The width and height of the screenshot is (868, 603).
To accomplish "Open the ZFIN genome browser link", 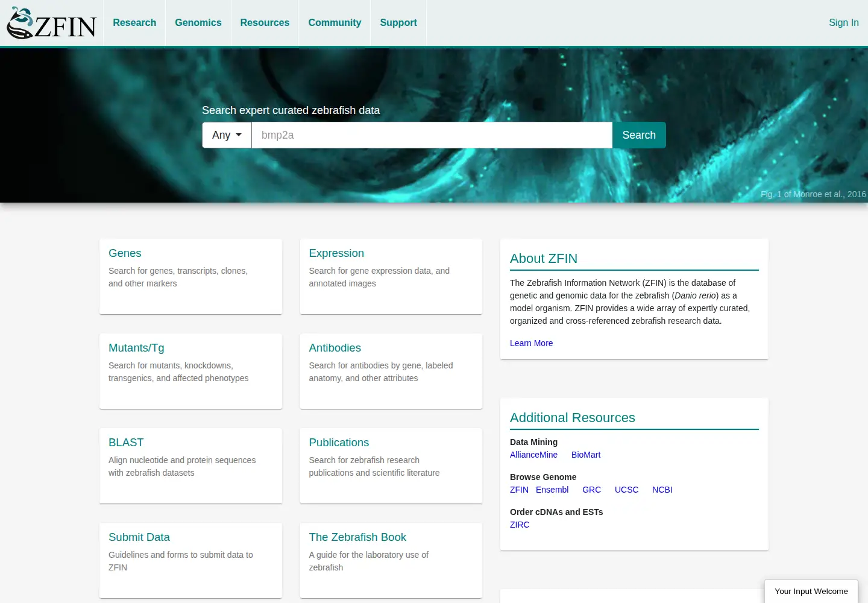I will (519, 490).
